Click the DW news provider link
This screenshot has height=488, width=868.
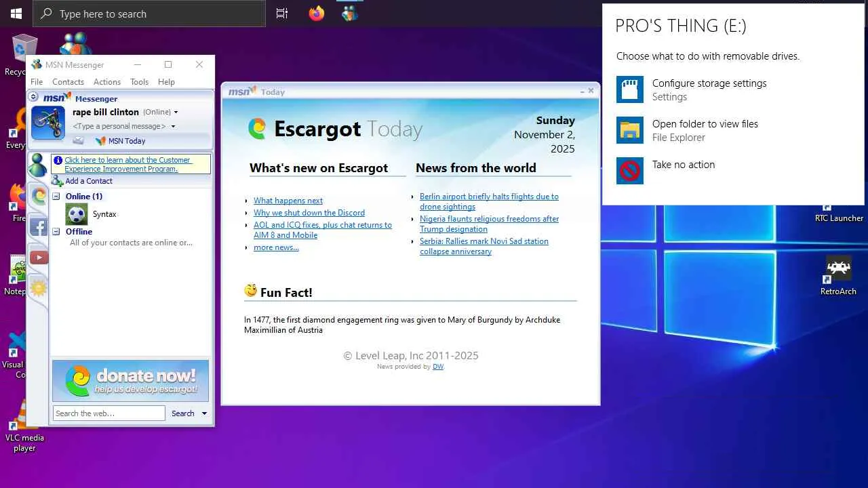(438, 367)
